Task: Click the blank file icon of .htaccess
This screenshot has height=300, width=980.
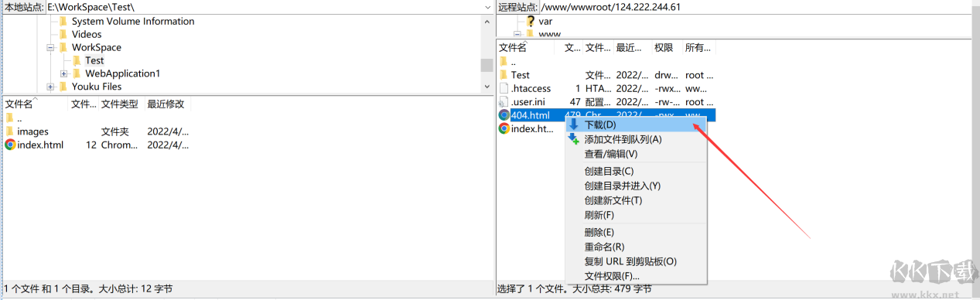Action: pyautogui.click(x=504, y=88)
